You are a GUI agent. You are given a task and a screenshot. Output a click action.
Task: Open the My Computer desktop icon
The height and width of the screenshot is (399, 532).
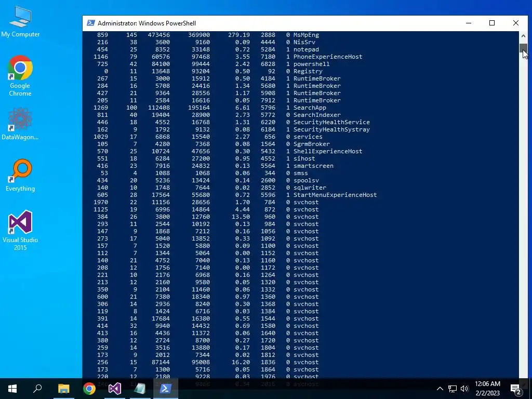tap(20, 21)
